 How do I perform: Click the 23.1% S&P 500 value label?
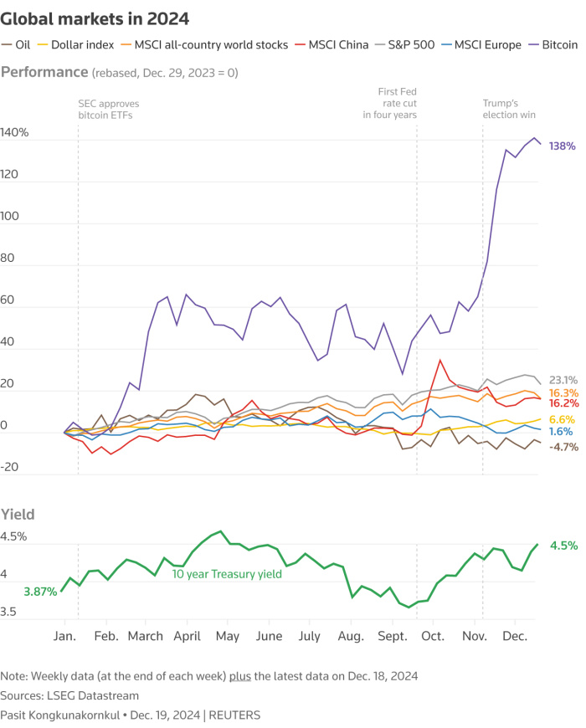564,379
